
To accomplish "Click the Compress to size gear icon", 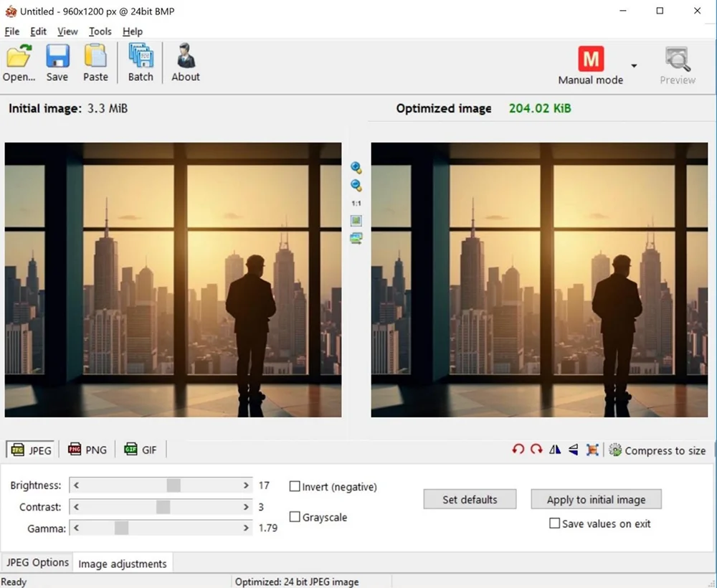I will point(615,450).
